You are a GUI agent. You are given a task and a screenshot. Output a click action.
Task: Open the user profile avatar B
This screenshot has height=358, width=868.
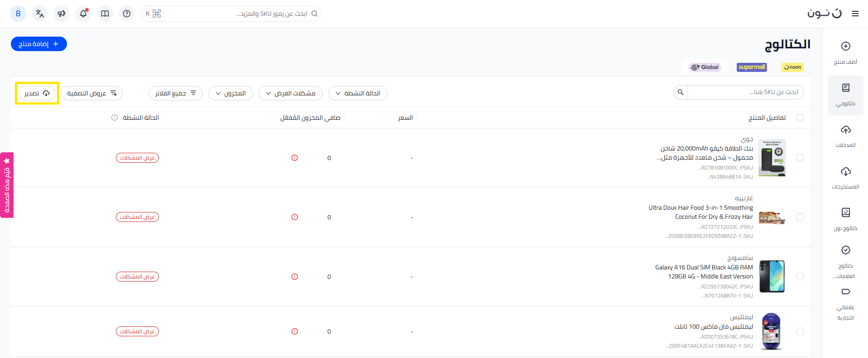pos(18,14)
